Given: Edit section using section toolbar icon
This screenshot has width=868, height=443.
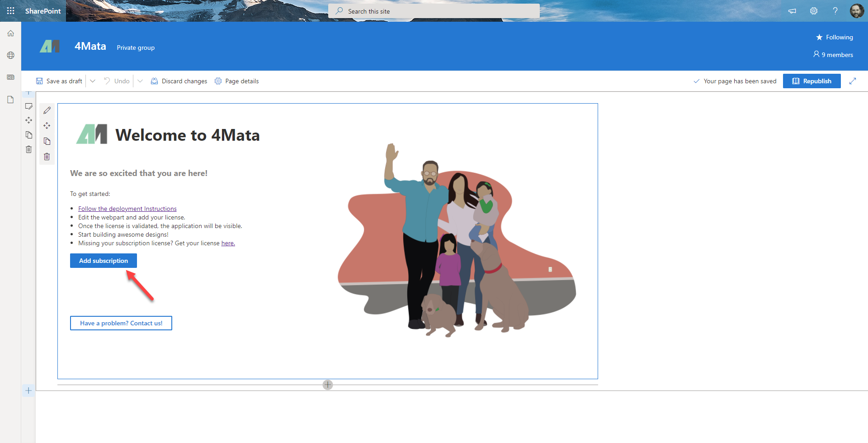Looking at the screenshot, I should click(x=29, y=106).
